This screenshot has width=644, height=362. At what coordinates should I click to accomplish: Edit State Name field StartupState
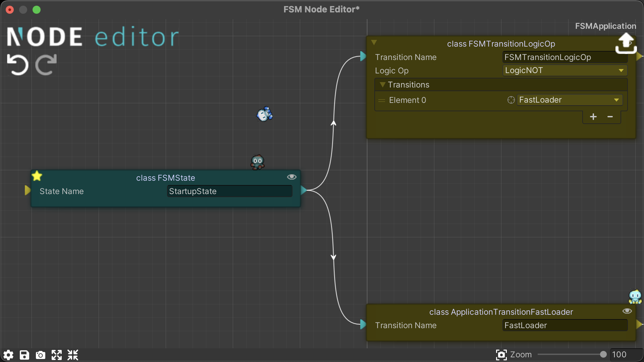click(x=229, y=191)
